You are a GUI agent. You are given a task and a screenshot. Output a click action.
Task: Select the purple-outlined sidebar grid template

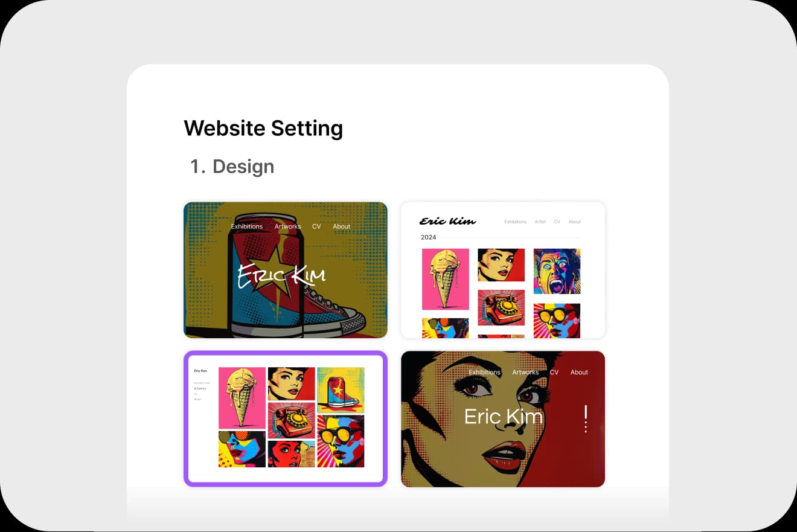pos(285,418)
